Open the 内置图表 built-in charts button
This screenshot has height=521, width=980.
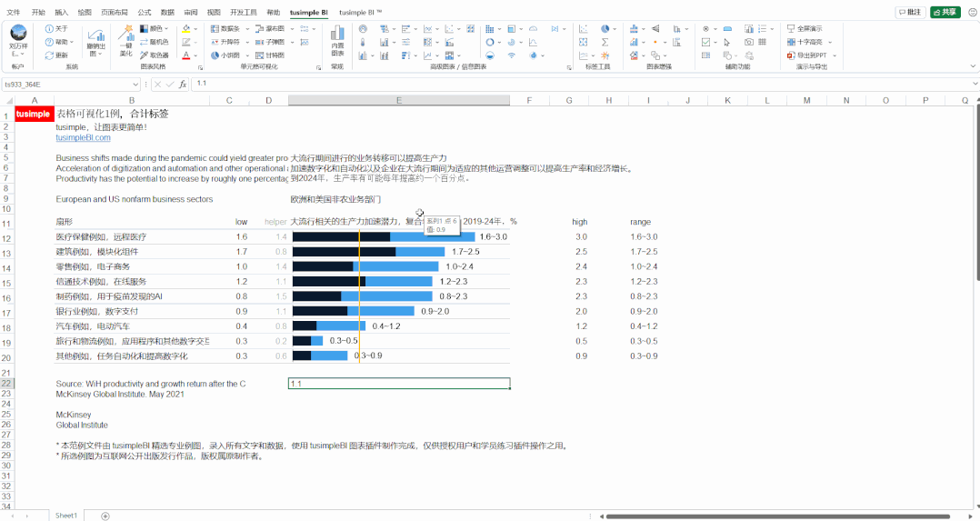pos(337,41)
